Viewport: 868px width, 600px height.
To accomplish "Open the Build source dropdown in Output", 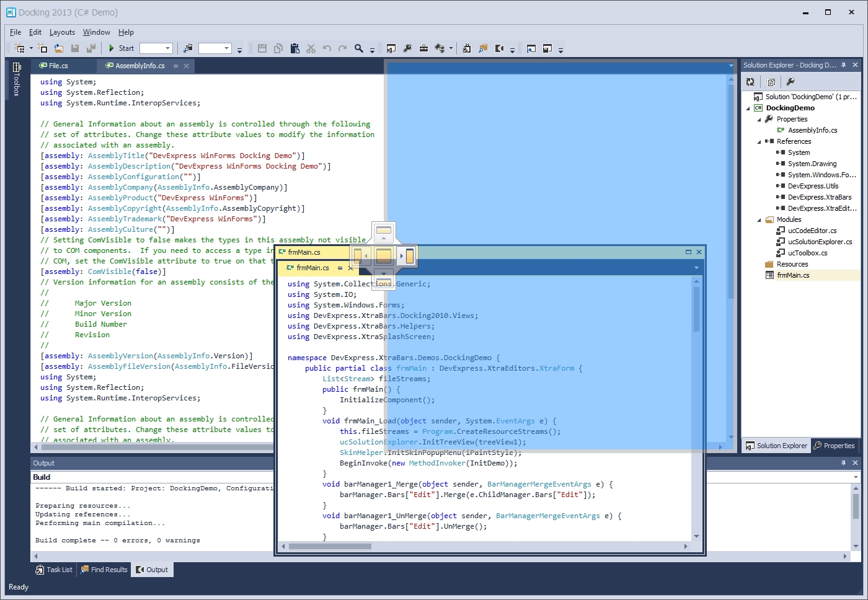I will tap(856, 477).
